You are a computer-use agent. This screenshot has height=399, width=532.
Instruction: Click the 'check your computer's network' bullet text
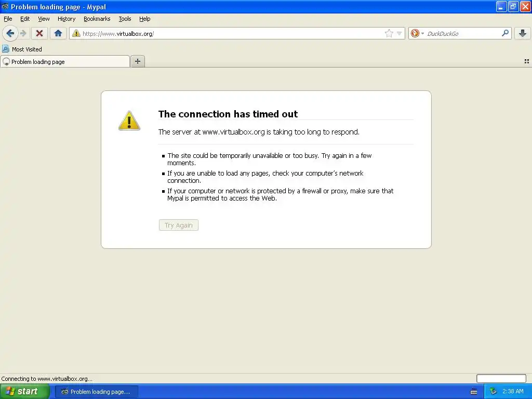(x=265, y=177)
